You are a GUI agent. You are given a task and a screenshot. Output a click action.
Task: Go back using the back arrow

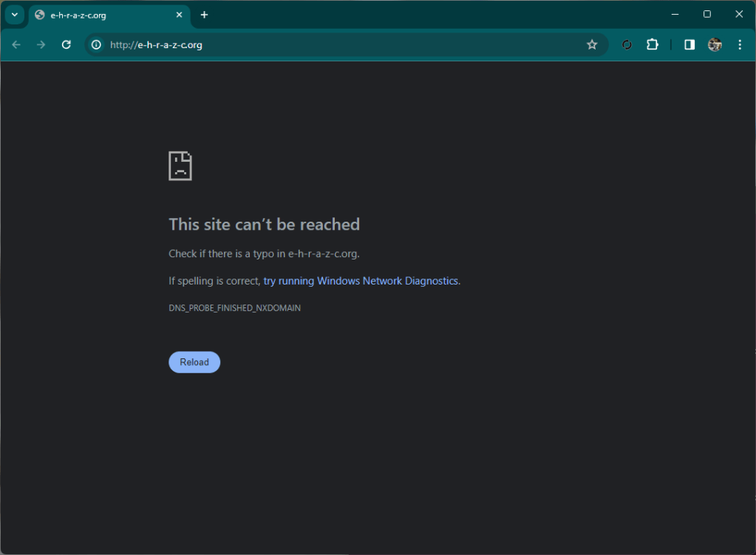(16, 45)
